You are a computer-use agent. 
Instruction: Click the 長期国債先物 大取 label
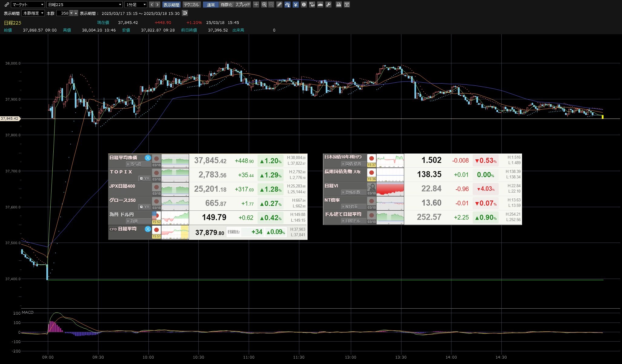click(342, 172)
